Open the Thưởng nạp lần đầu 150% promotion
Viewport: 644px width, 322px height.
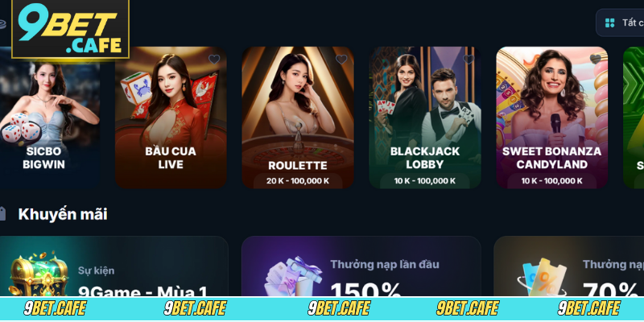point(361,266)
